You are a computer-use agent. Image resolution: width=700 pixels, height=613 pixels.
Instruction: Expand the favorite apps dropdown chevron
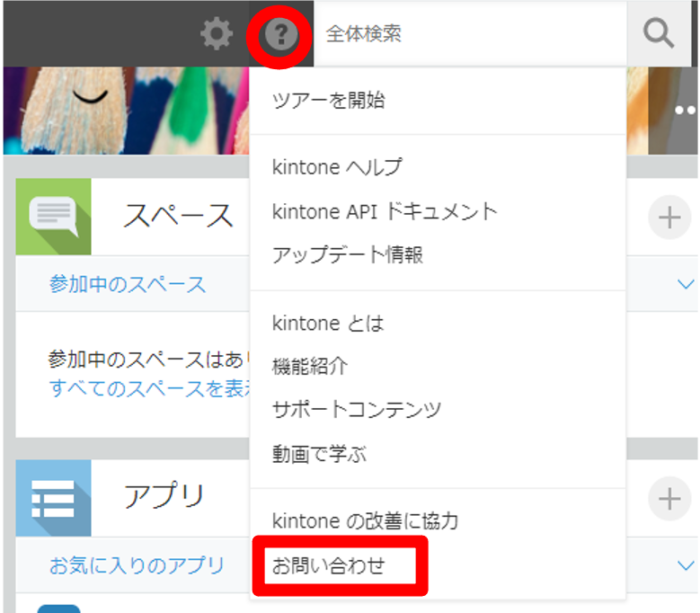coord(685,565)
